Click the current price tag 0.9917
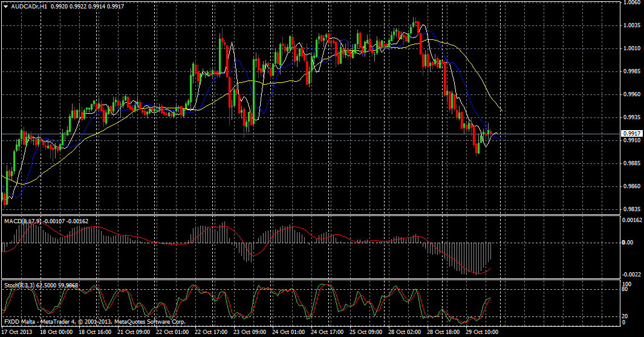This screenshot has height=337, width=644. (631, 133)
